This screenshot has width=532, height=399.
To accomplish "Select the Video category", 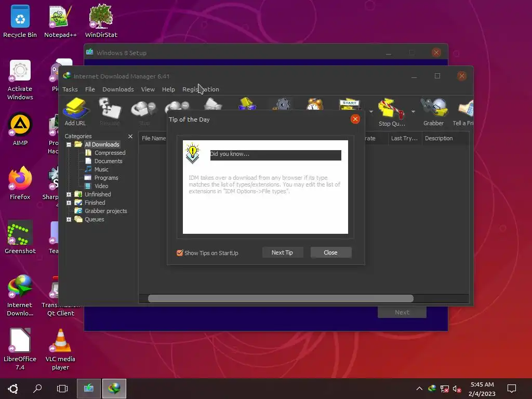I will [101, 187].
